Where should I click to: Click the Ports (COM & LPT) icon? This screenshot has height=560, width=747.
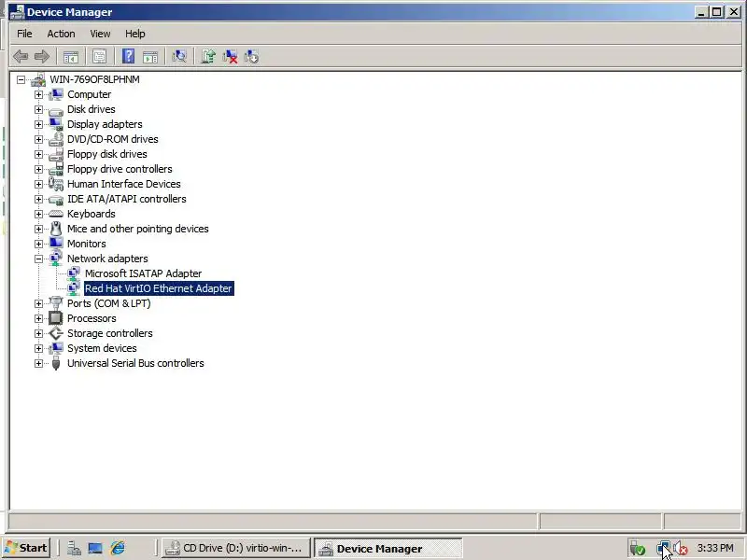click(x=56, y=303)
